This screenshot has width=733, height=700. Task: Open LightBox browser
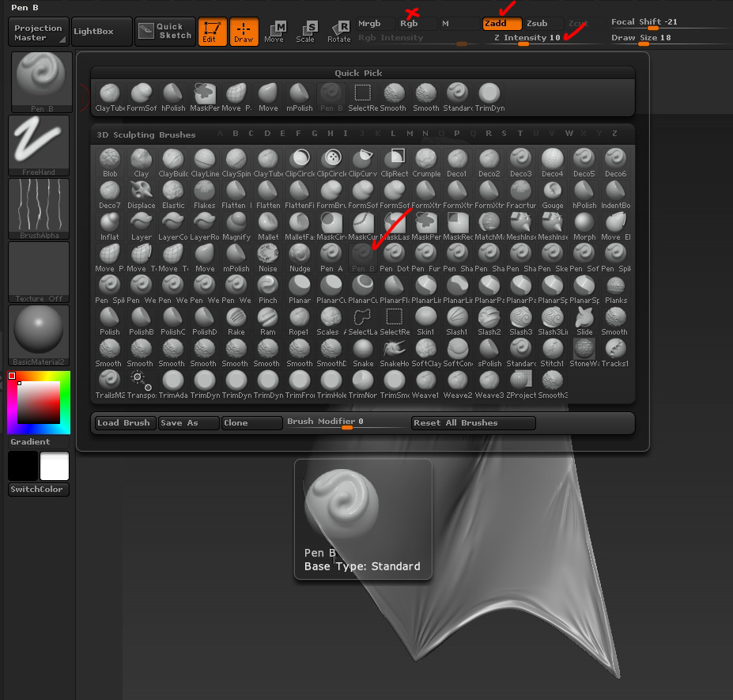(x=101, y=32)
